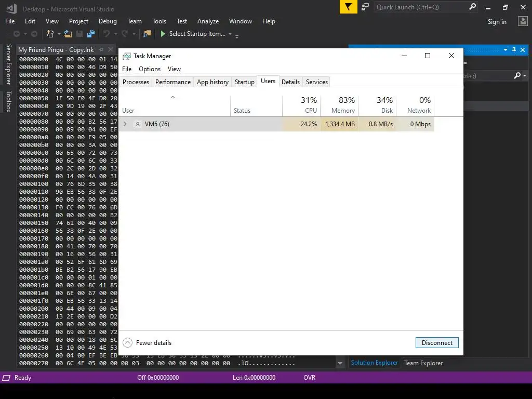Click the Save toolbar icon

point(79,34)
